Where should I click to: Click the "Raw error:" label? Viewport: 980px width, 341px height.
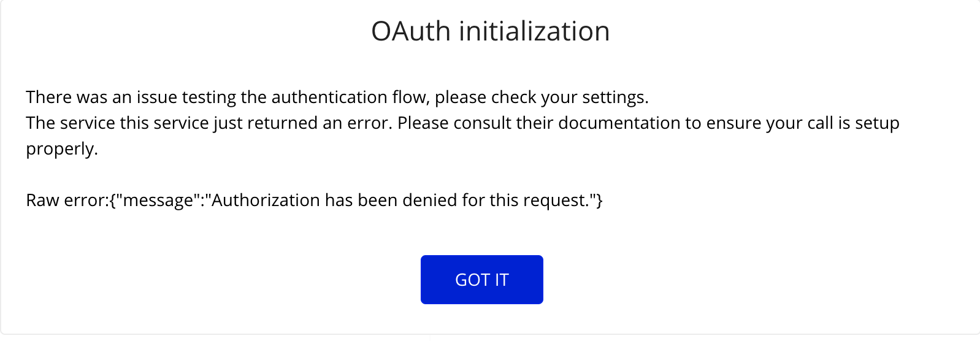[x=67, y=201]
